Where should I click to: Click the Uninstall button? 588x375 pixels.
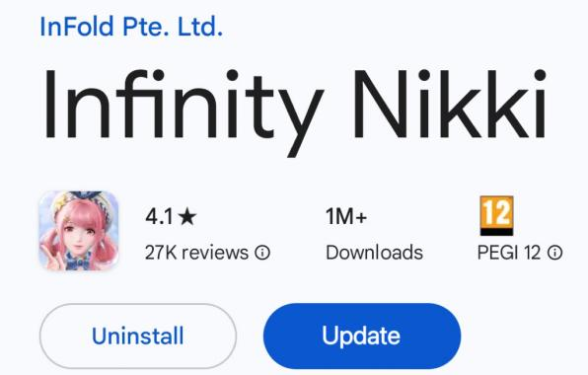[x=138, y=336]
